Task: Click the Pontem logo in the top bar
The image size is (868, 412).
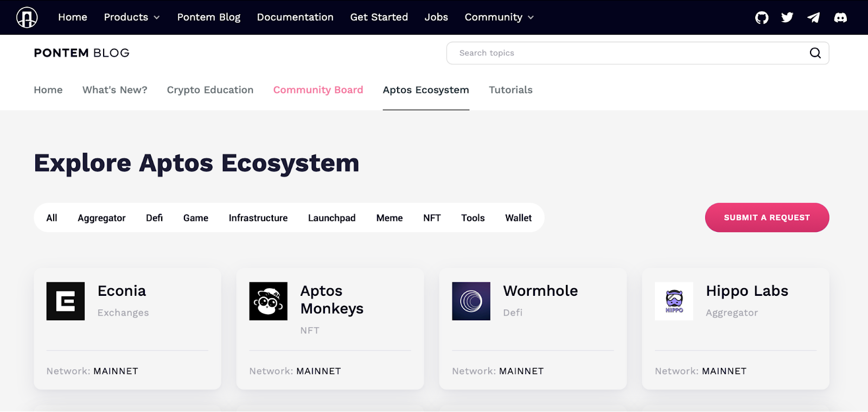Action: (x=27, y=17)
